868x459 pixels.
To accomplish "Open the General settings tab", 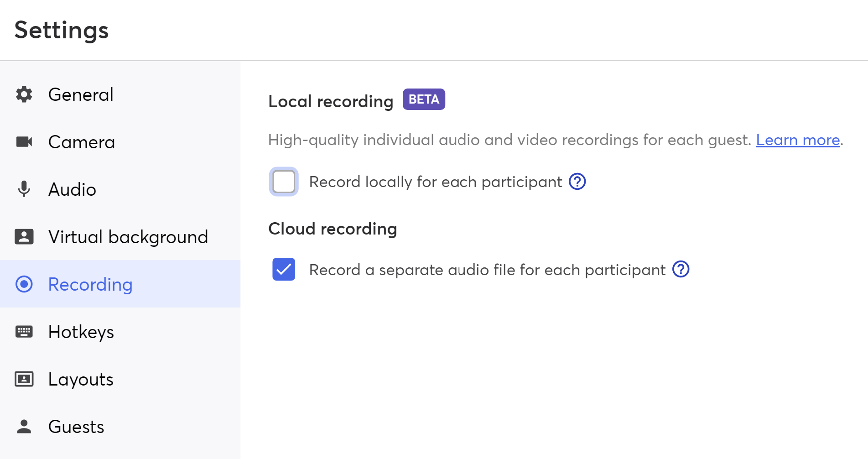I will [120, 94].
